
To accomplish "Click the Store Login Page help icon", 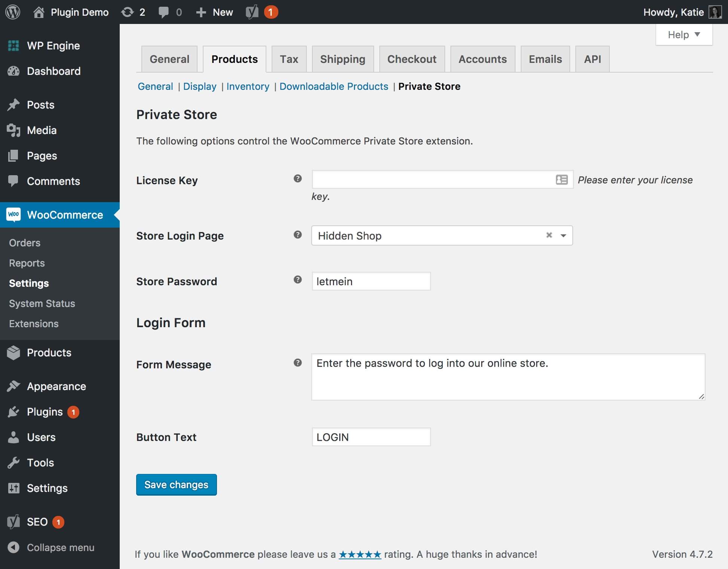I will click(298, 235).
